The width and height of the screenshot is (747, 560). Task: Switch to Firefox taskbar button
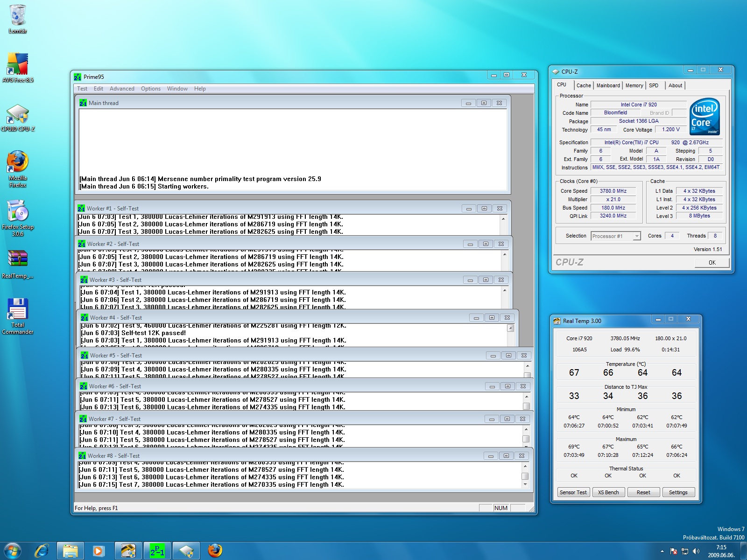tap(215, 551)
